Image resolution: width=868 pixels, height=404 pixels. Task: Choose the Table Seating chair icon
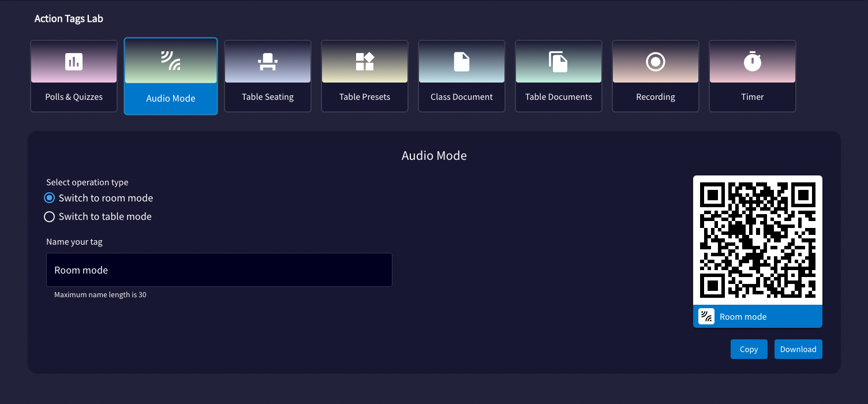(x=267, y=61)
